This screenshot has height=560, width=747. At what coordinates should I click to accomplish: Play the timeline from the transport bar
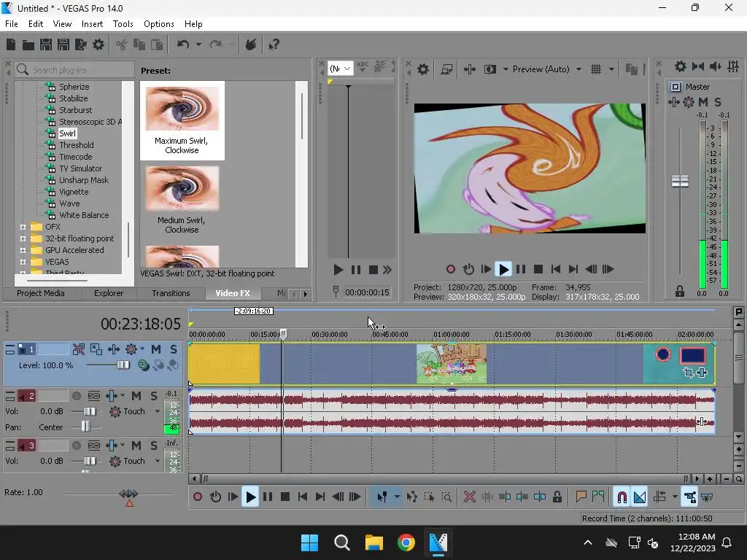click(x=250, y=497)
